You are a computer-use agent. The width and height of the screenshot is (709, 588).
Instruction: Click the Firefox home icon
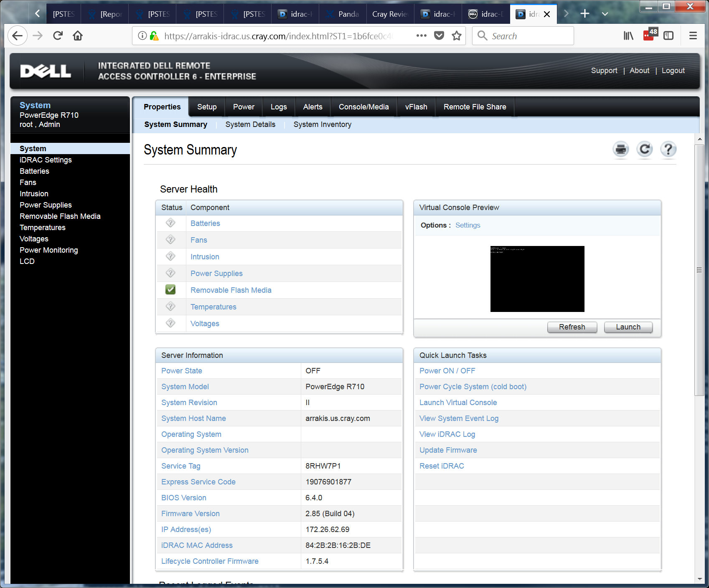click(78, 36)
